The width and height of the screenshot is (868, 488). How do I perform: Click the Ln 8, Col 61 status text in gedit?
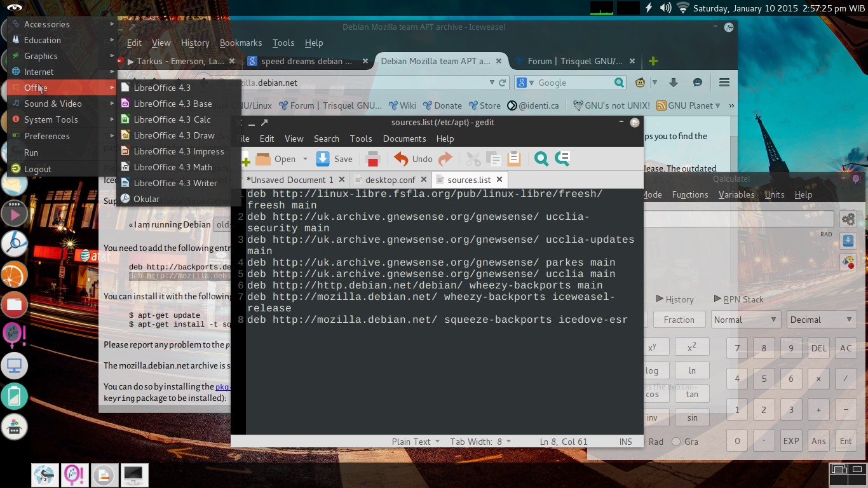point(564,442)
